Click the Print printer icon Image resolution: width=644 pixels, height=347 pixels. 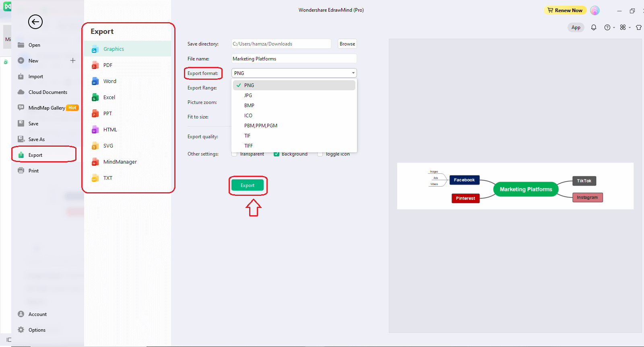point(21,170)
